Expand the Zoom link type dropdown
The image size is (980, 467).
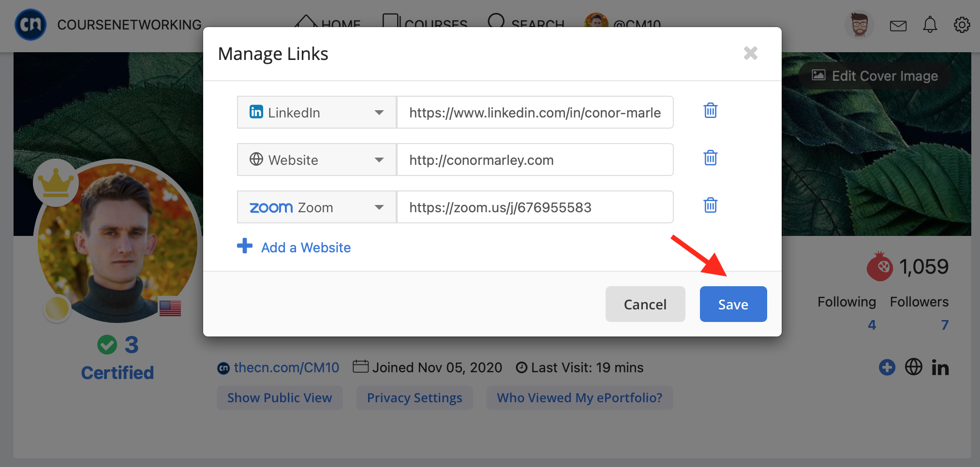point(317,207)
